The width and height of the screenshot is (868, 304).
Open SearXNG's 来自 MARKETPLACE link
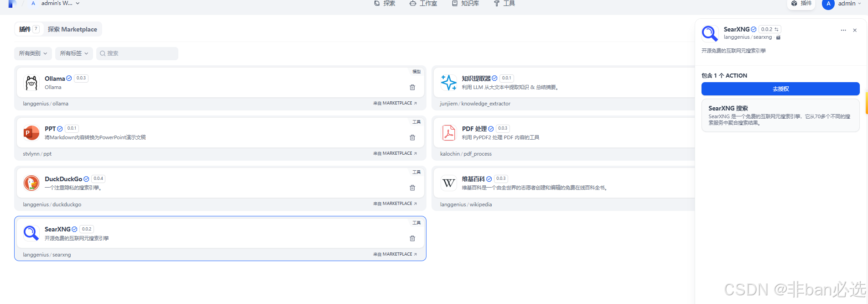pos(395,254)
